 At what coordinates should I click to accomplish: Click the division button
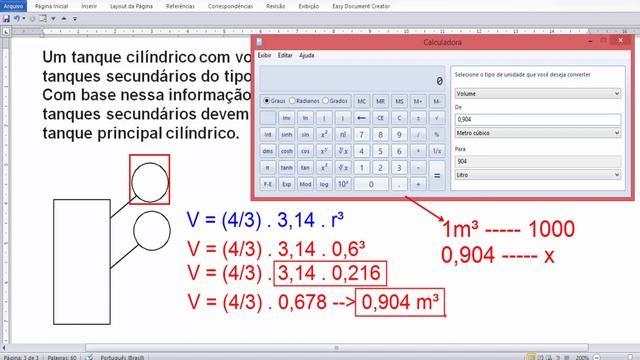click(x=418, y=134)
